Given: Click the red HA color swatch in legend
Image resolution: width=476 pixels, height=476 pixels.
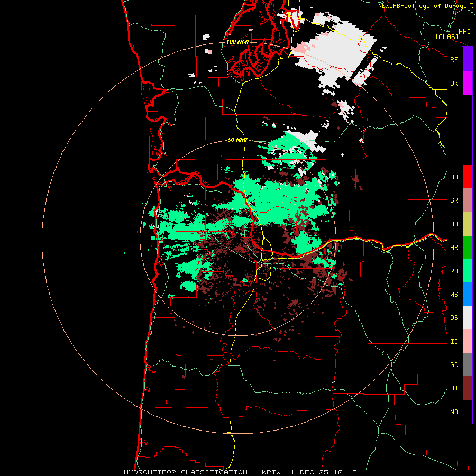Looking at the screenshot, I should pyautogui.click(x=467, y=177).
